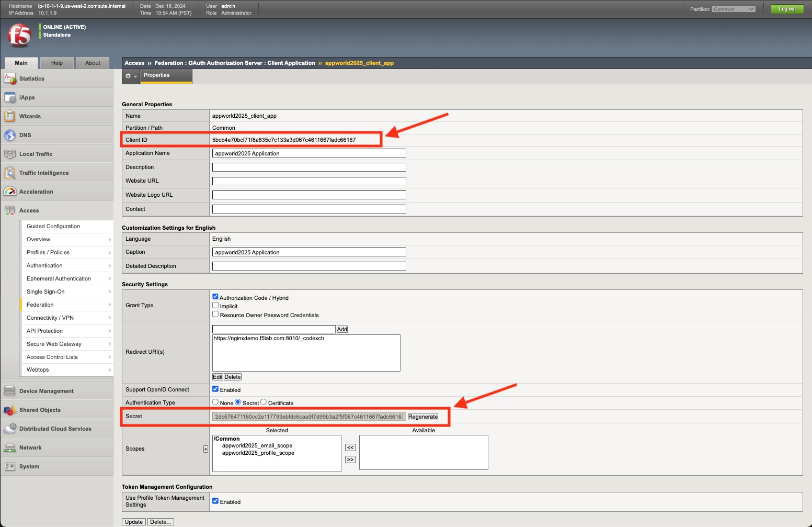Open the Partition dropdown

(734, 9)
